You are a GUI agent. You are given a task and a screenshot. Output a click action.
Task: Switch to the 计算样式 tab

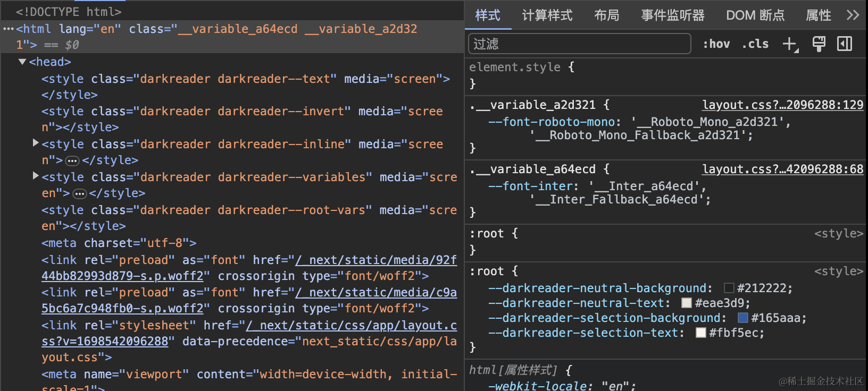click(x=547, y=15)
